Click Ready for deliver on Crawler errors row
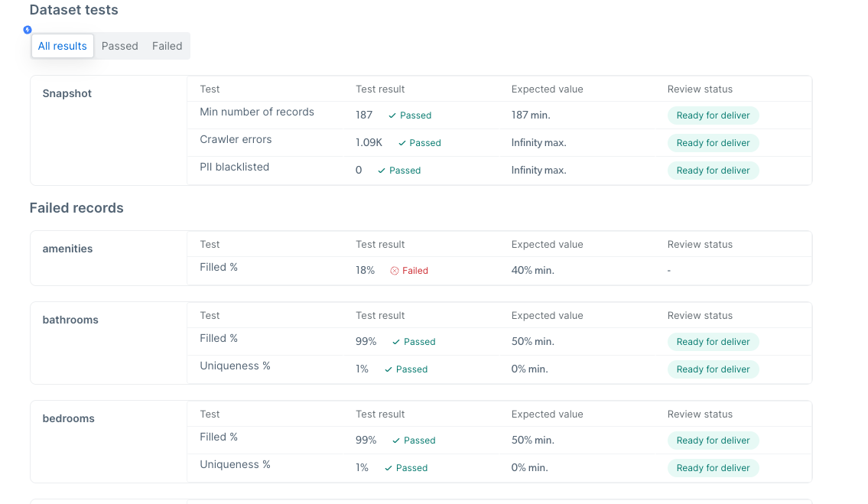 pyautogui.click(x=713, y=142)
